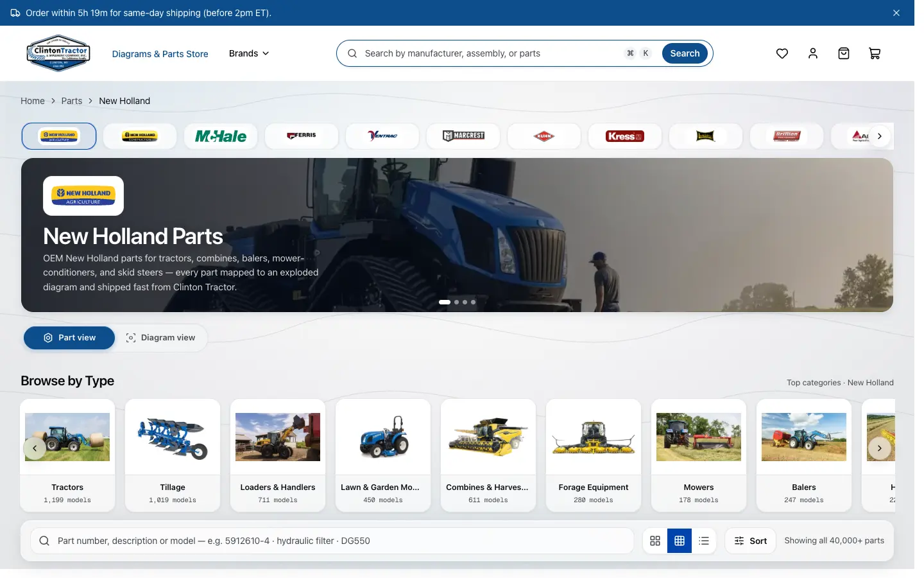Open the user account icon
This screenshot has height=578, width=924.
pos(812,53)
